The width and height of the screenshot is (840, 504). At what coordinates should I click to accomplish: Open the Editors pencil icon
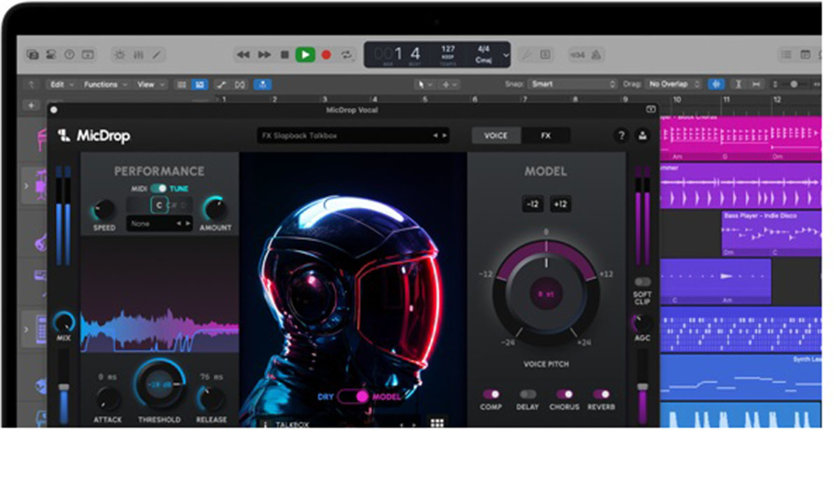(x=157, y=55)
